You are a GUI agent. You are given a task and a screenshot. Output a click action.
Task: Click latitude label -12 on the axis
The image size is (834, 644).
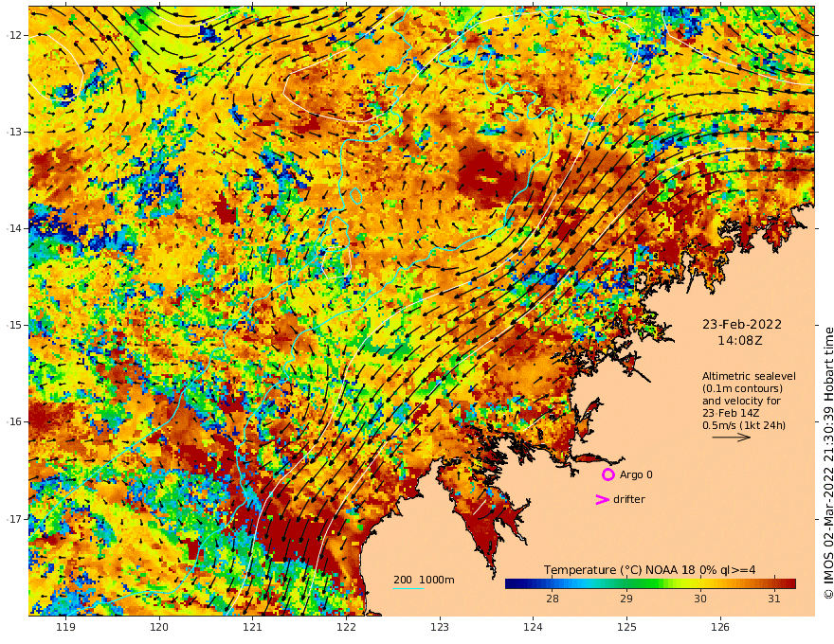point(14,35)
